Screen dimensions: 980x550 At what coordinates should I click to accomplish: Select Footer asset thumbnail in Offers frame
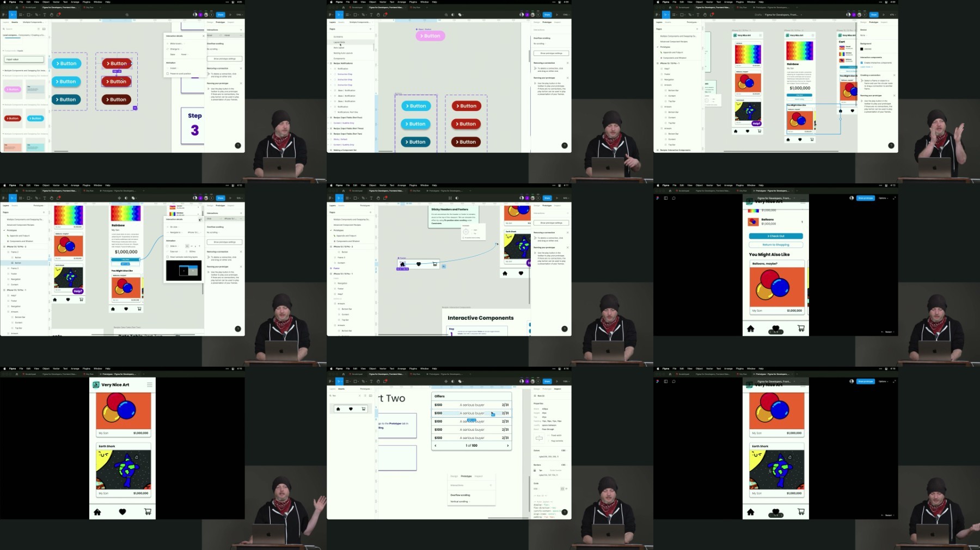tap(351, 409)
